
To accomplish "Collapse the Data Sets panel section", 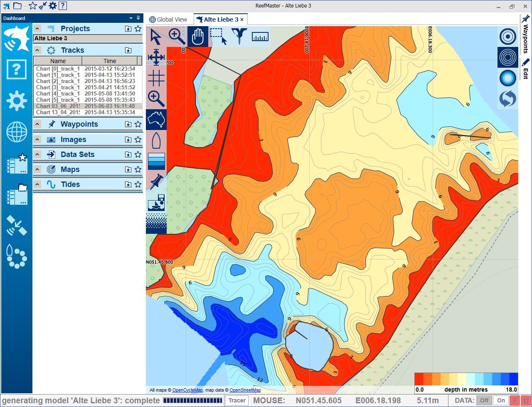I will (37, 154).
